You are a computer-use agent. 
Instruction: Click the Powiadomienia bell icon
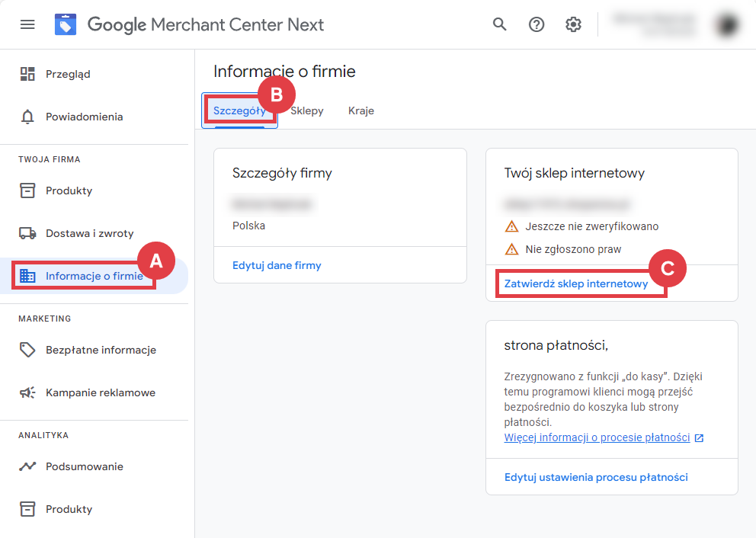pyautogui.click(x=27, y=117)
